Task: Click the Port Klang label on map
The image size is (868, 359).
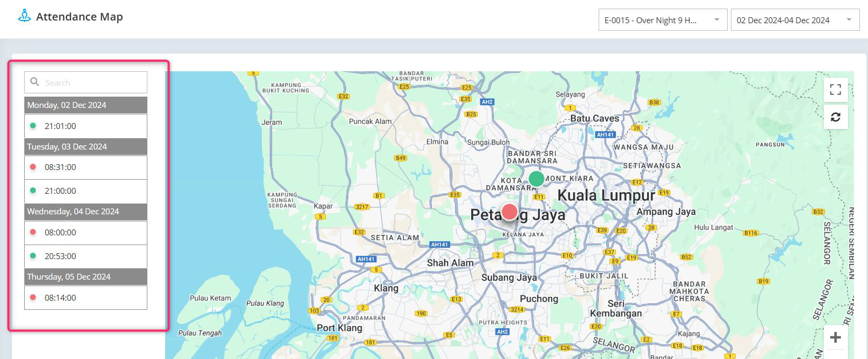Action: (x=340, y=328)
